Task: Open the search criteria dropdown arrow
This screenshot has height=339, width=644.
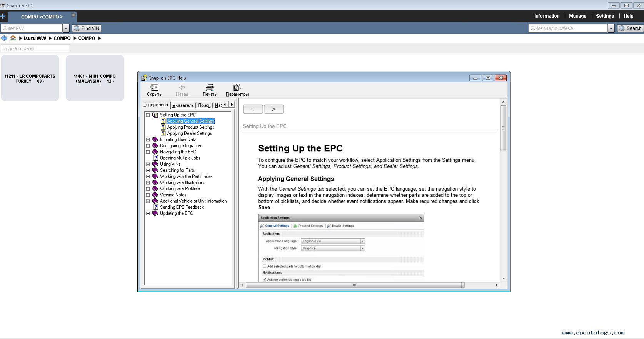Action: point(611,28)
